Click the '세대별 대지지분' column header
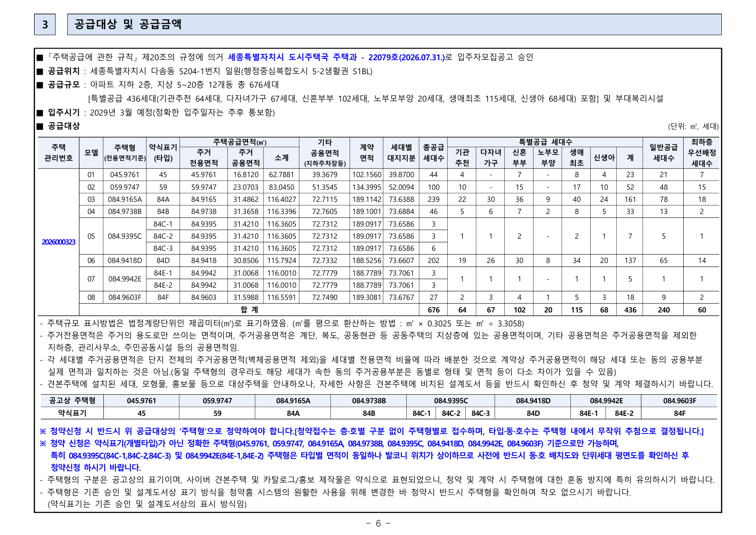This screenshot has height=535, width=756. coord(401,153)
